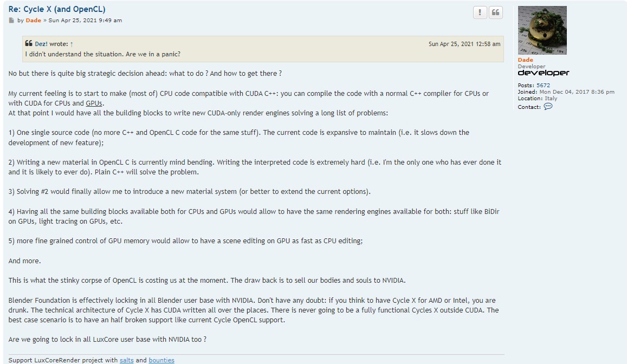Click Dade's username below the avatar
This screenshot has width=627, height=364.
[525, 60]
